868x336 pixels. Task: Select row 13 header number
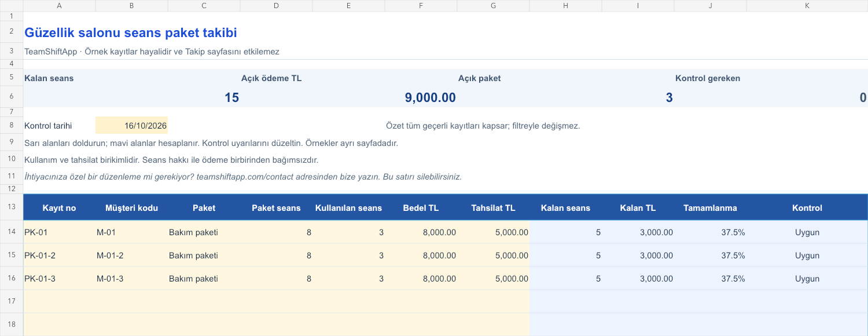point(12,207)
